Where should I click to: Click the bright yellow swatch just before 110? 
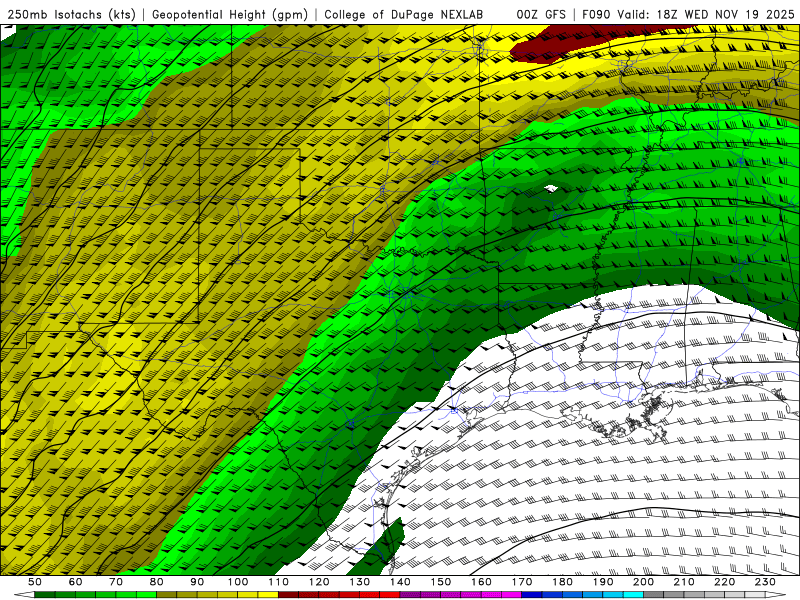(x=268, y=595)
